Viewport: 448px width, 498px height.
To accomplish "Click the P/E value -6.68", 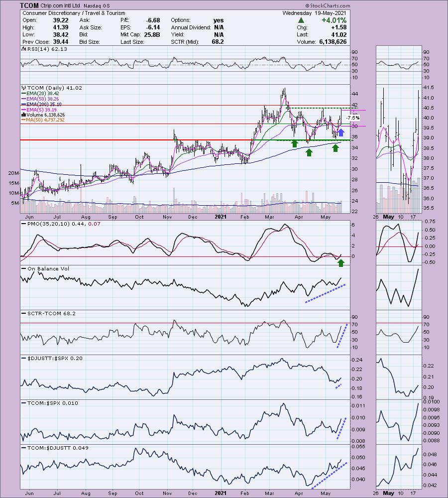I will [x=153, y=20].
